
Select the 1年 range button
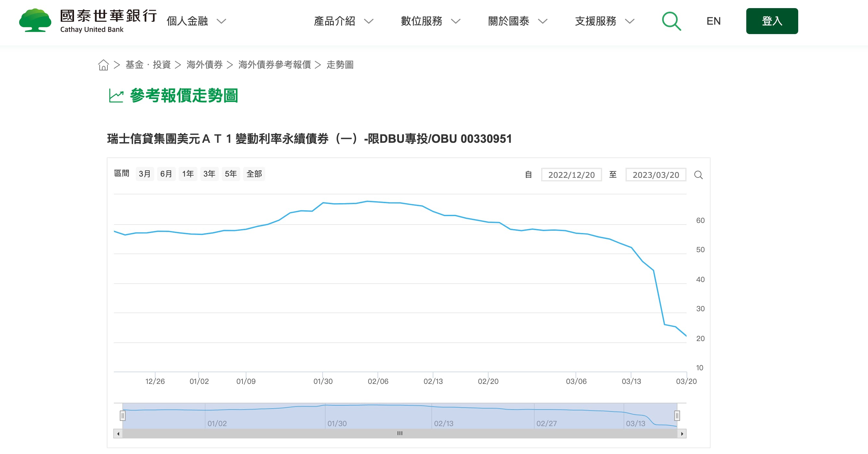pyautogui.click(x=188, y=174)
